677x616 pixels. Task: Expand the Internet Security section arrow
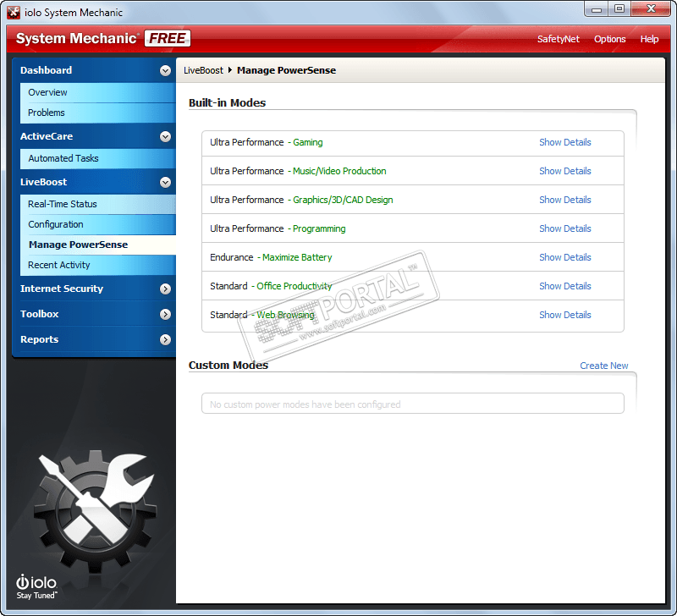(165, 289)
